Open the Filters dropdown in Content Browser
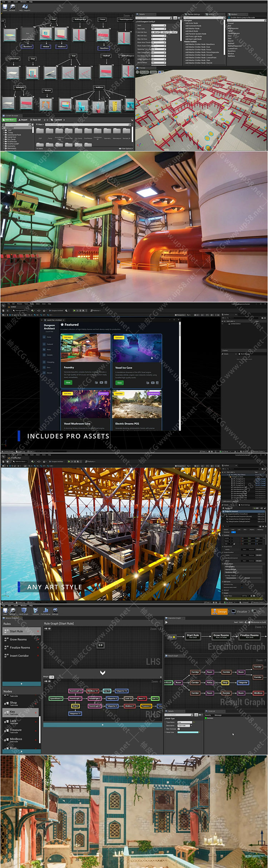The width and height of the screenshot is (268, 868). (40, 125)
